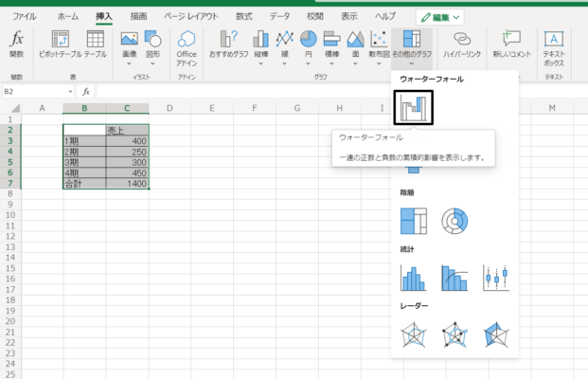Expand the 画像 dropdown arrow
This screenshot has height=379, width=588.
[x=130, y=63]
